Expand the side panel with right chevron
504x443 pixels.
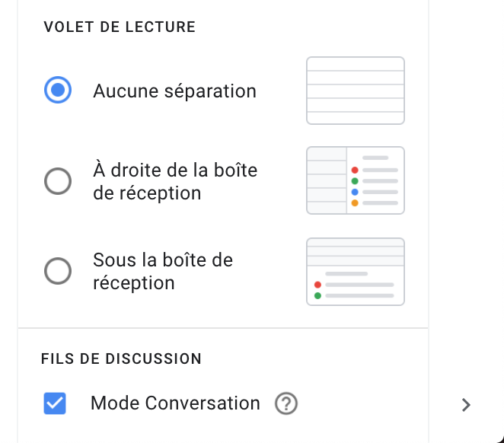point(466,405)
